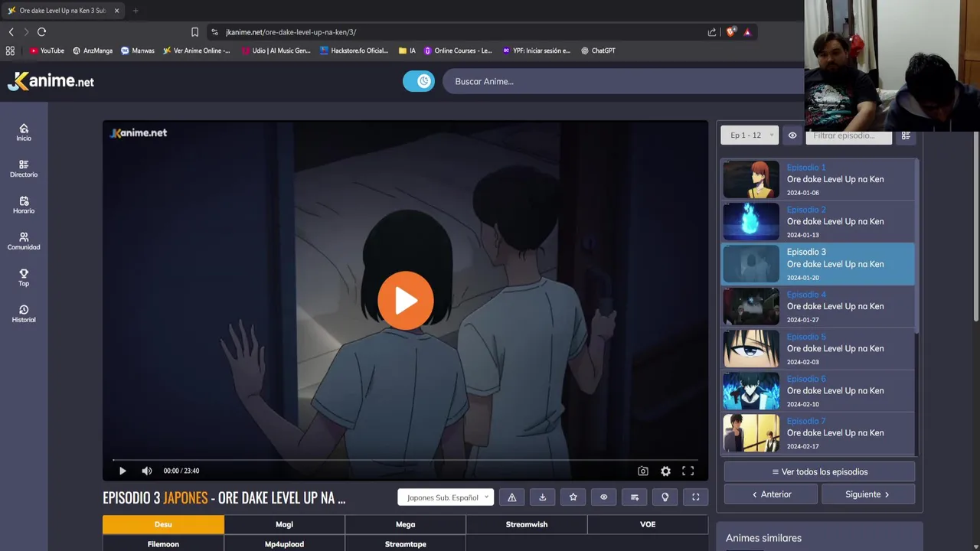Bookmark this page in the address bar
The image size is (980, 551).
coord(194,32)
